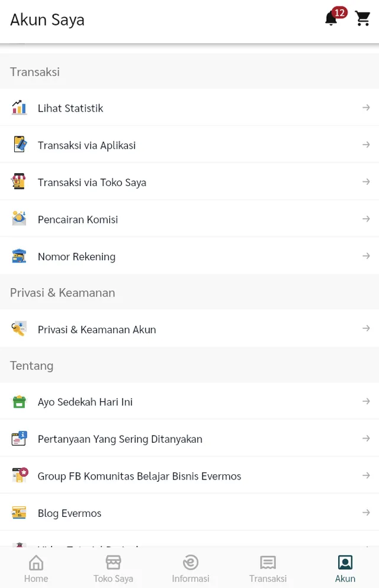Select the Nomor Rekening bank icon
The height and width of the screenshot is (588, 379).
(x=18, y=256)
